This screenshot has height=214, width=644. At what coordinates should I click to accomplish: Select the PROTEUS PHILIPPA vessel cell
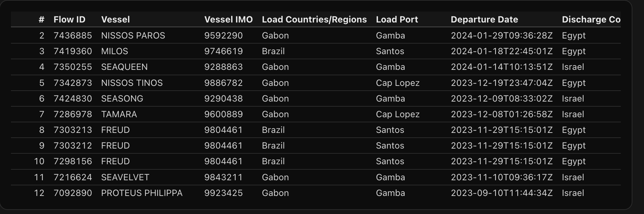(x=142, y=193)
